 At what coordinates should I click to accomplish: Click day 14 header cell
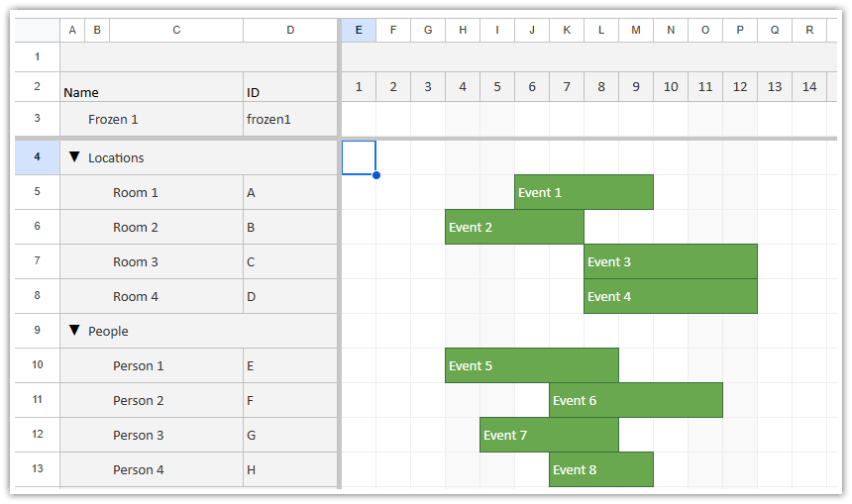(809, 87)
